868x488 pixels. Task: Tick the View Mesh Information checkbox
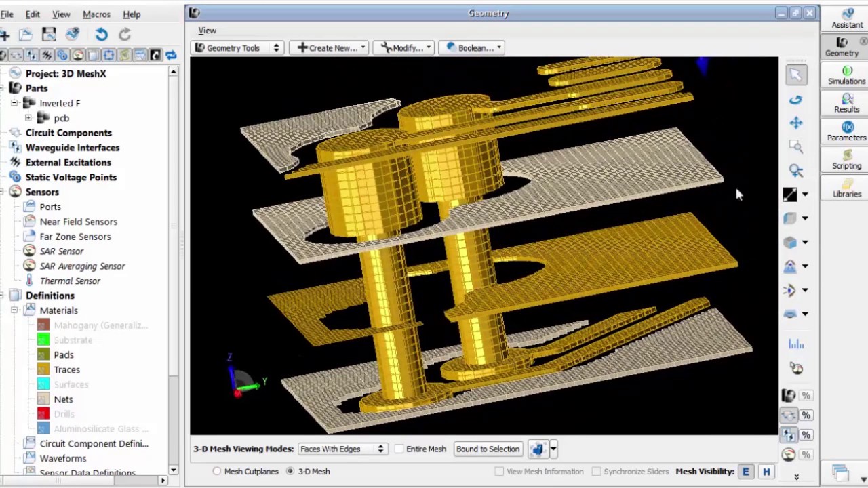(x=500, y=471)
